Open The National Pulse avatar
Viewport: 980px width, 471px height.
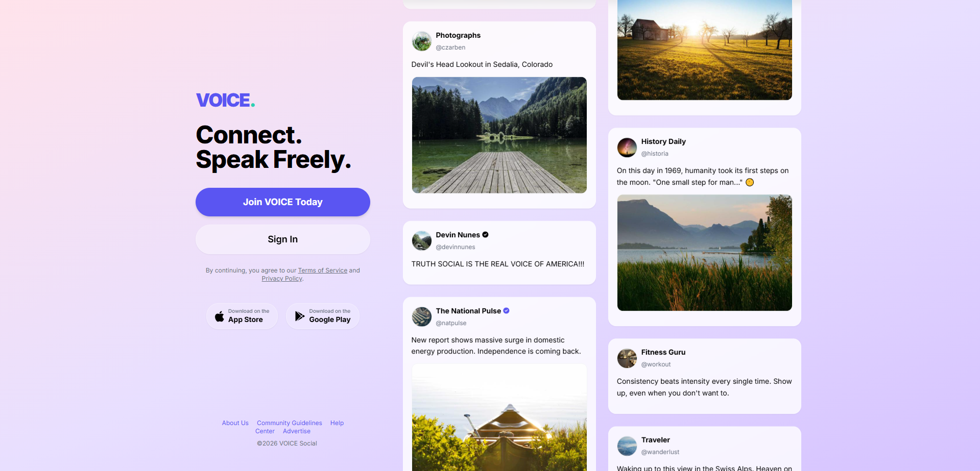tap(422, 317)
